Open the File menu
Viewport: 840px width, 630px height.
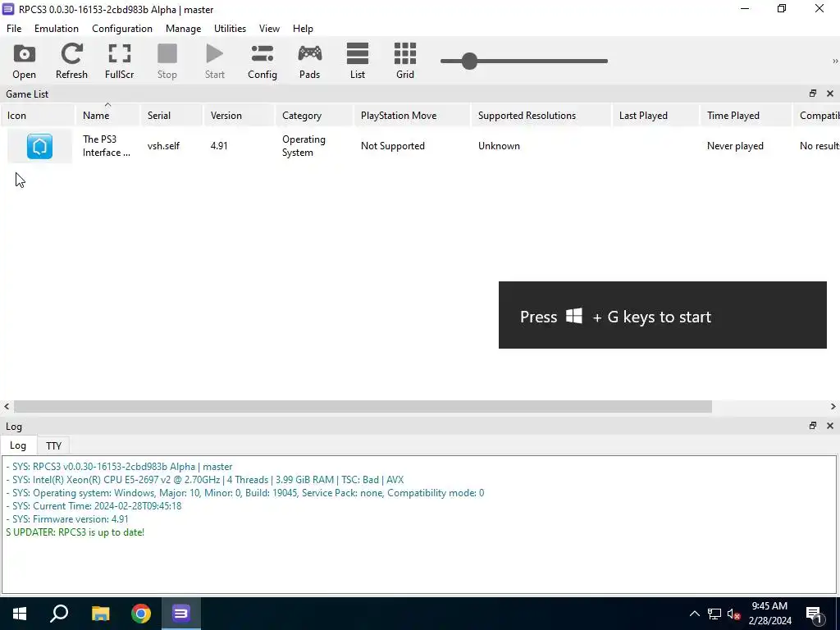[14, 29]
